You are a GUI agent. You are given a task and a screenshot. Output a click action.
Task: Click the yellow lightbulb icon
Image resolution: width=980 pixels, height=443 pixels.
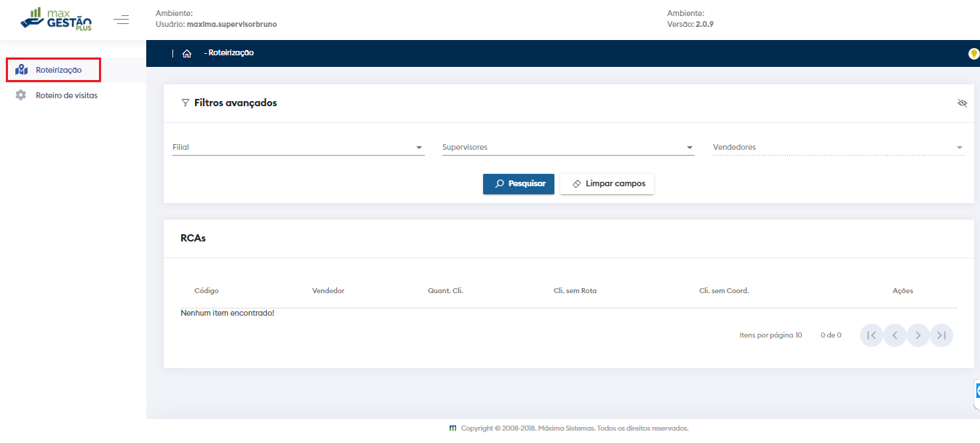[973, 54]
